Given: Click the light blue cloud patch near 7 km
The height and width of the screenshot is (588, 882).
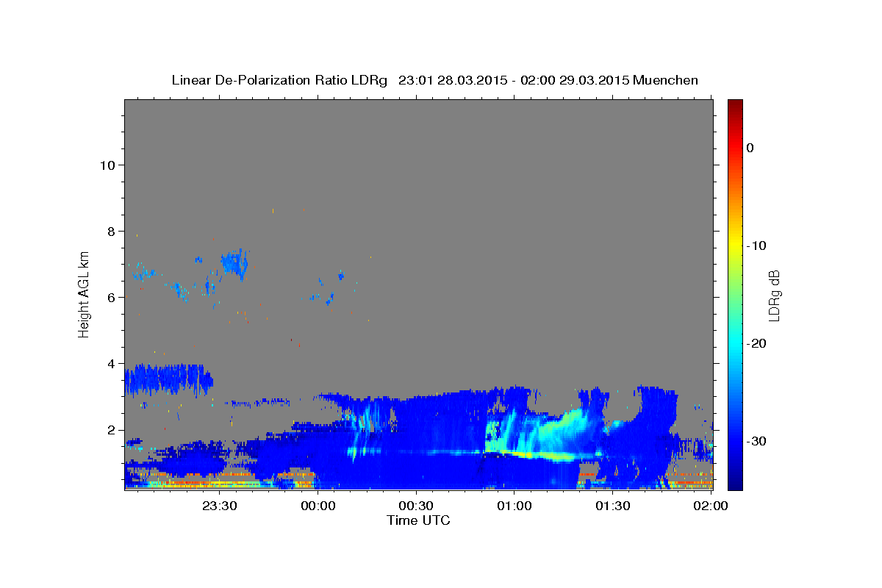Looking at the screenshot, I should (235, 262).
